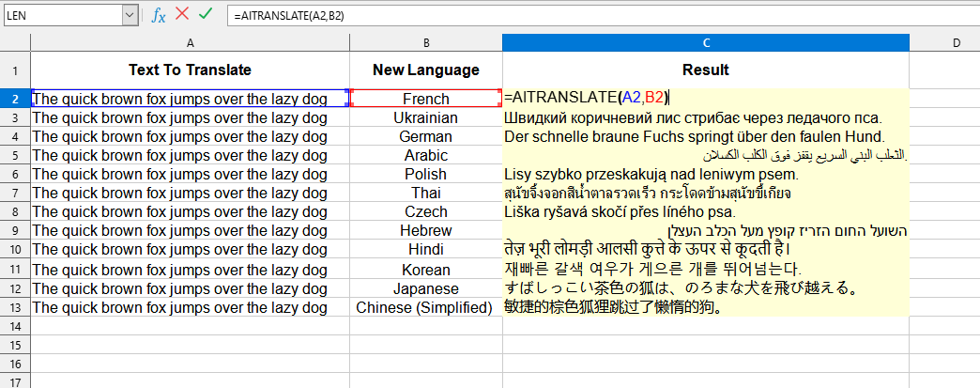Select the Chinese (Simplified) language cell
The width and height of the screenshot is (980, 388).
(426, 307)
